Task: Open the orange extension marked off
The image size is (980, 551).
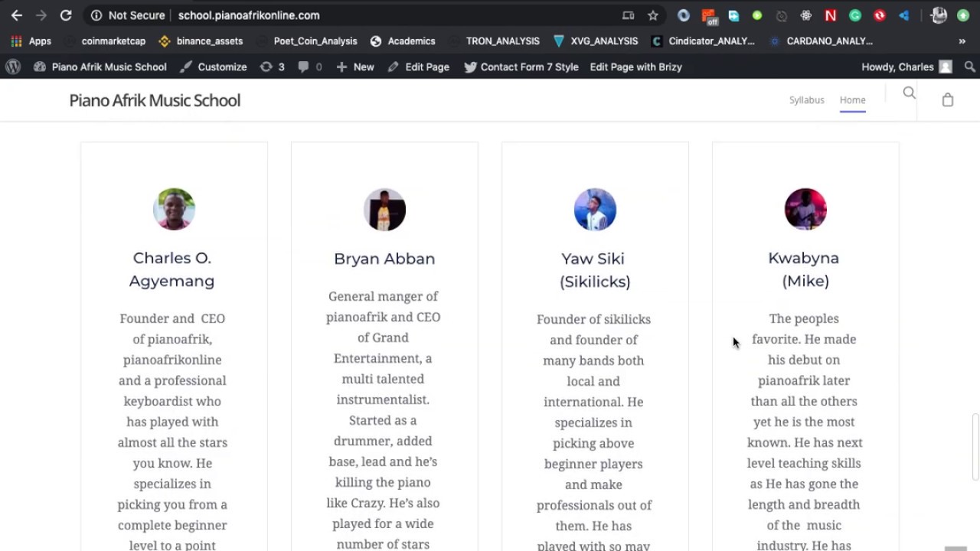Action: coord(708,15)
